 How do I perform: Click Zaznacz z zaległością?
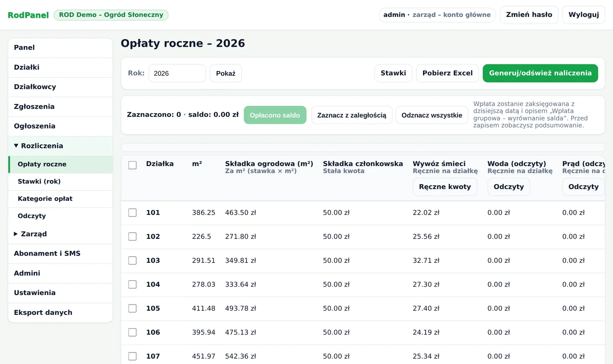[x=352, y=115]
